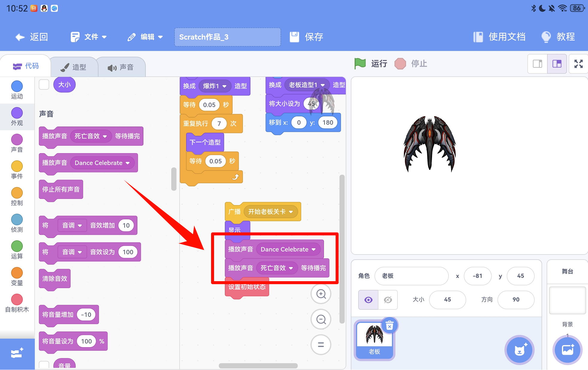Click the 返回 back button
This screenshot has height=370, width=588.
pyautogui.click(x=32, y=37)
